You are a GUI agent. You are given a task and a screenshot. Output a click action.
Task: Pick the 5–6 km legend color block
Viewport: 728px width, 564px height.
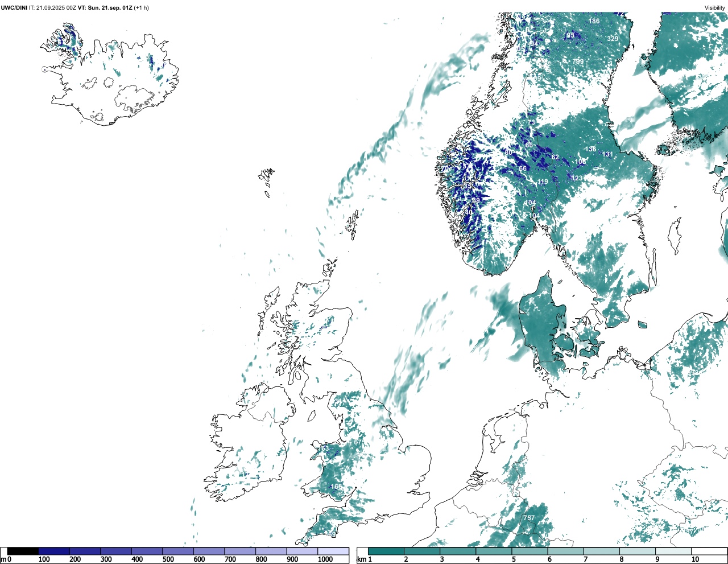pos(530,551)
